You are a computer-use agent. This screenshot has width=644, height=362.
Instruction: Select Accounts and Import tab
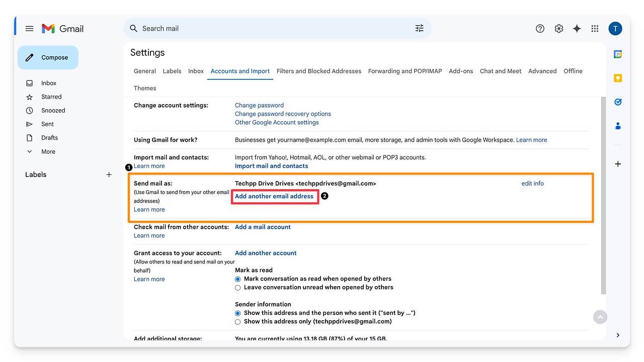click(x=240, y=71)
